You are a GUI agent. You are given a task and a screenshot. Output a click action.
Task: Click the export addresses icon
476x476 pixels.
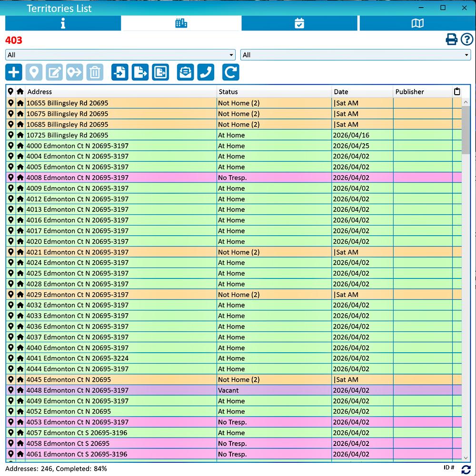coord(140,72)
